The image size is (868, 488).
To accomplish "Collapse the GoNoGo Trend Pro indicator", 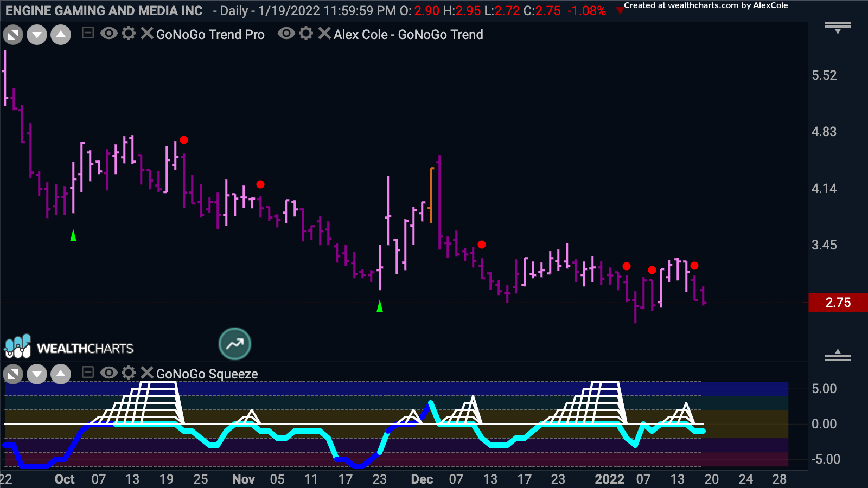I will tap(87, 34).
